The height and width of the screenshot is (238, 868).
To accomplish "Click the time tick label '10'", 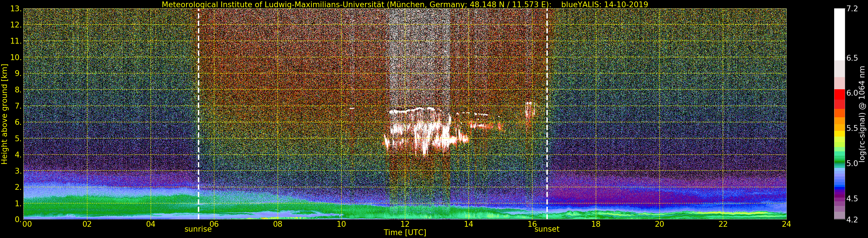I will [x=341, y=224].
